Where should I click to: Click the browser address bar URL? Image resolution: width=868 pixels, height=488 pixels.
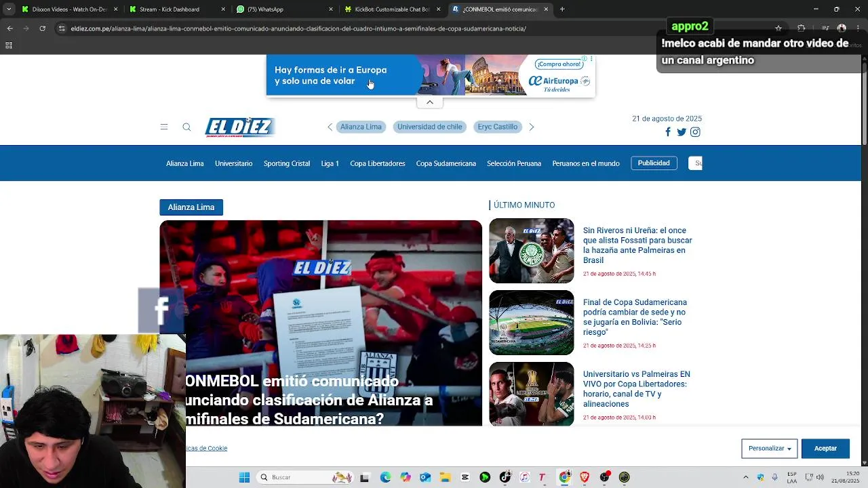point(298,28)
